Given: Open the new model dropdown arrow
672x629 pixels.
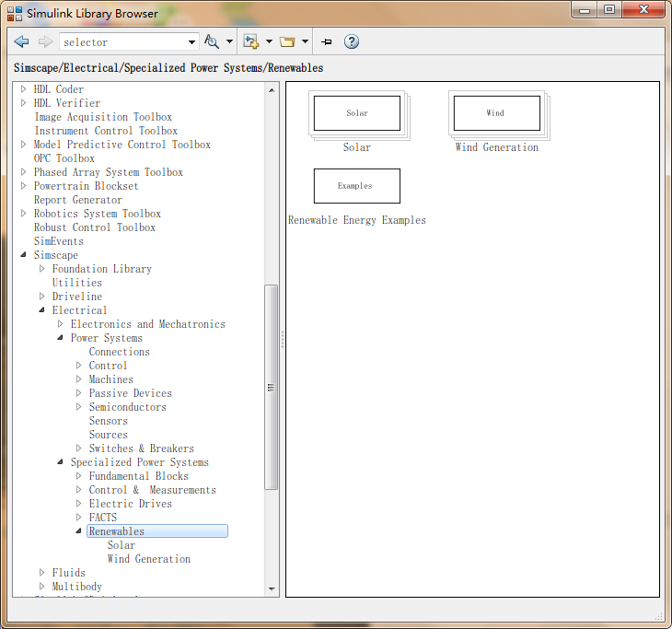Looking at the screenshot, I should [x=269, y=41].
